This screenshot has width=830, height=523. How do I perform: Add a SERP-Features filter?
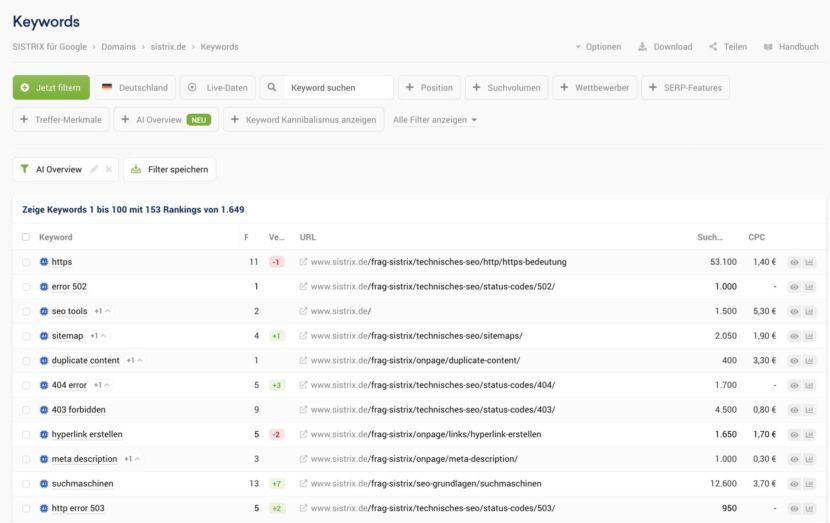coord(685,87)
